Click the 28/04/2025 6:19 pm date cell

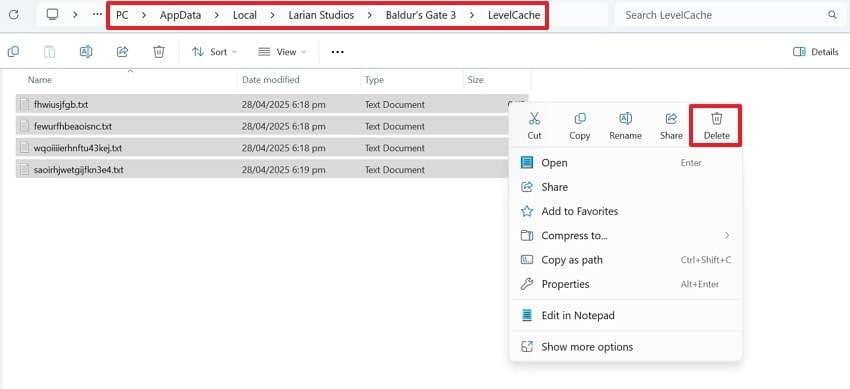(284, 170)
